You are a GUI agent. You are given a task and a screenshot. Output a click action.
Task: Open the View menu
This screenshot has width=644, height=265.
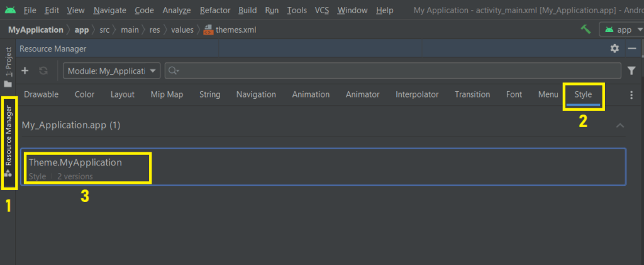pos(75,10)
